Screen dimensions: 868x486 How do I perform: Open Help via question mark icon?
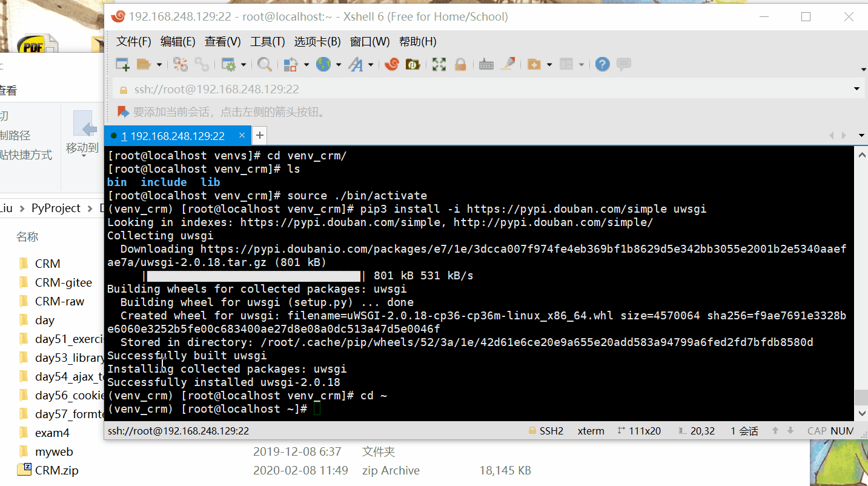coord(602,64)
